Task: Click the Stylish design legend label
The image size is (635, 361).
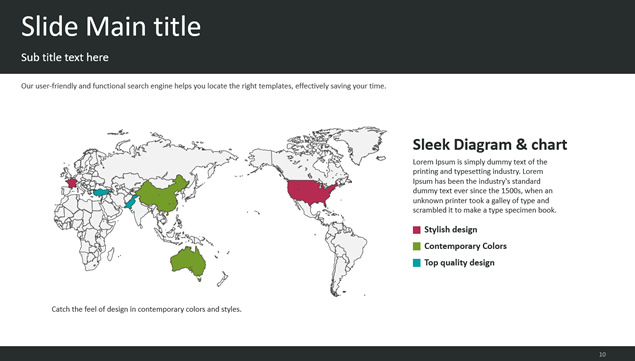Action: 451,230
